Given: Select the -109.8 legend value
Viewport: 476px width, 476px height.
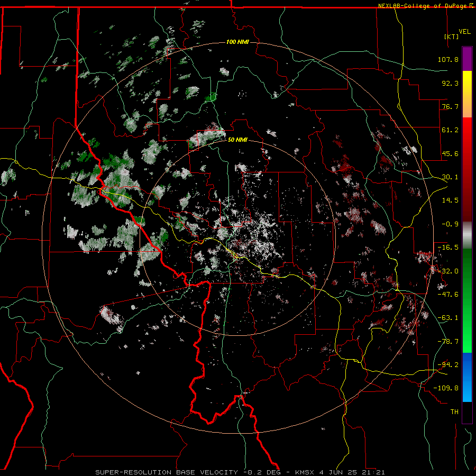Looking at the screenshot, I should [x=446, y=388].
